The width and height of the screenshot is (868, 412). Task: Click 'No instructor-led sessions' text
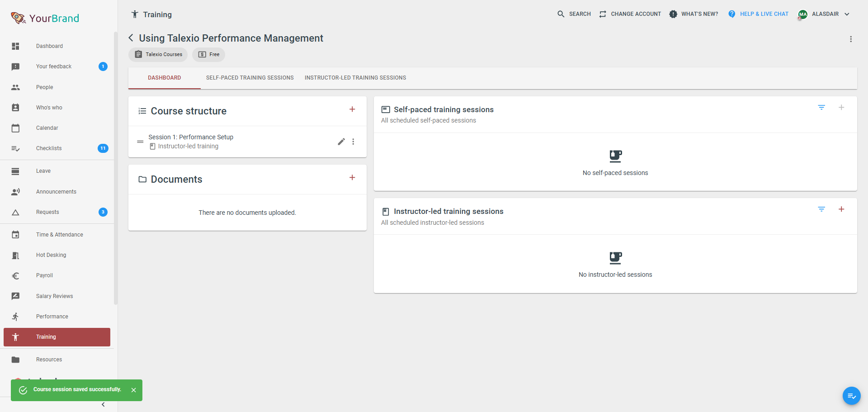point(615,275)
